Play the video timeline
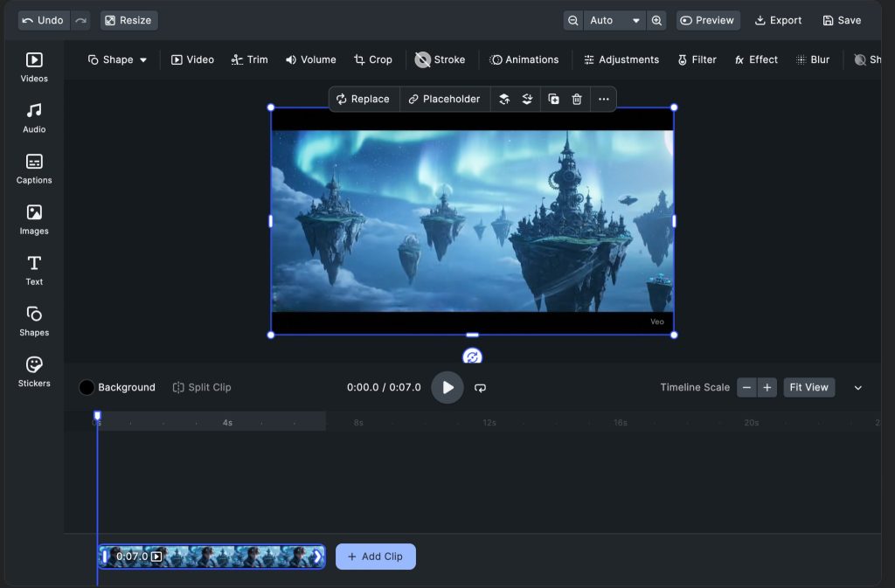This screenshot has width=895, height=588. (x=447, y=388)
